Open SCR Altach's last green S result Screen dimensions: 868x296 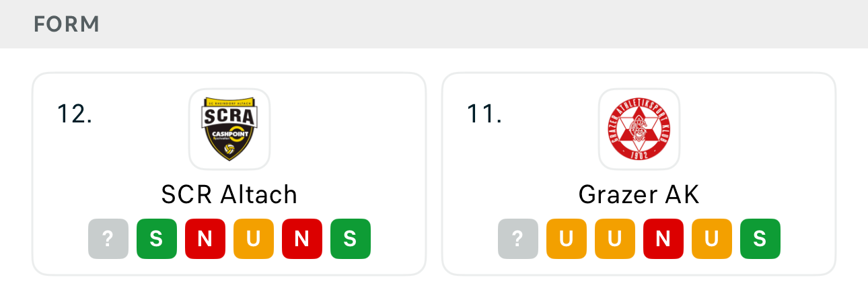click(x=351, y=239)
